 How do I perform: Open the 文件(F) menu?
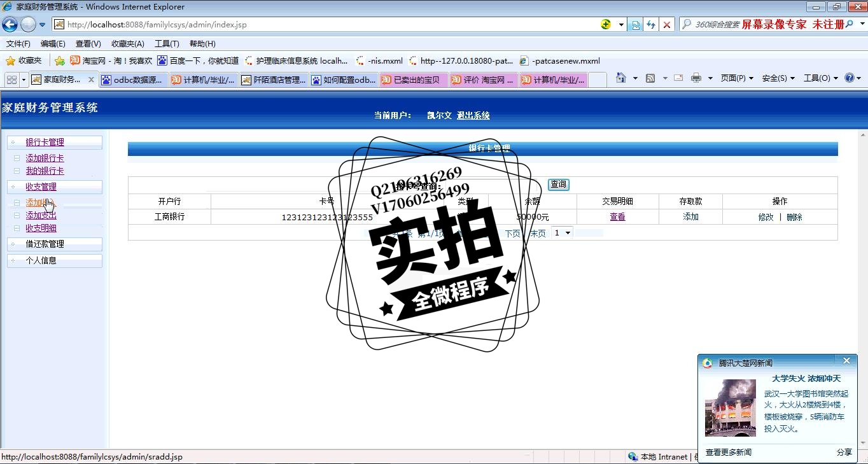18,44
